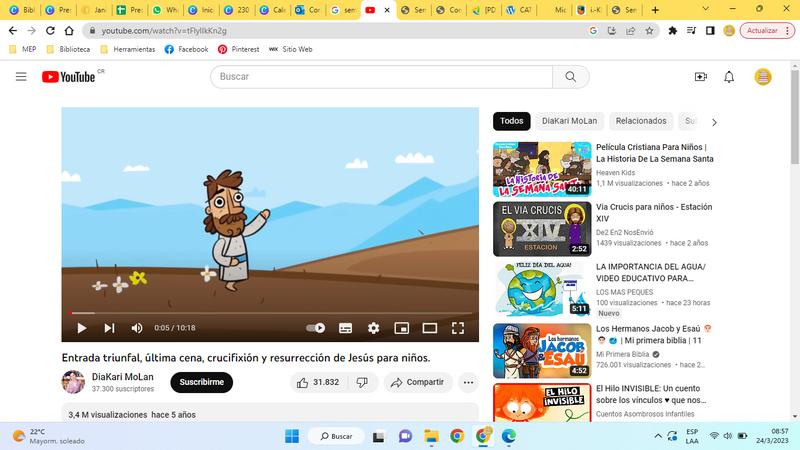Viewport: 800px width, 450px height.
Task: Switch to theater mode
Action: (430, 328)
